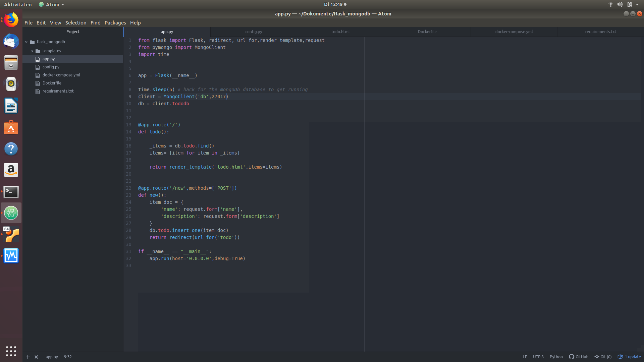
Task: Open Ubuntu Software from the dock
Action: (x=11, y=127)
